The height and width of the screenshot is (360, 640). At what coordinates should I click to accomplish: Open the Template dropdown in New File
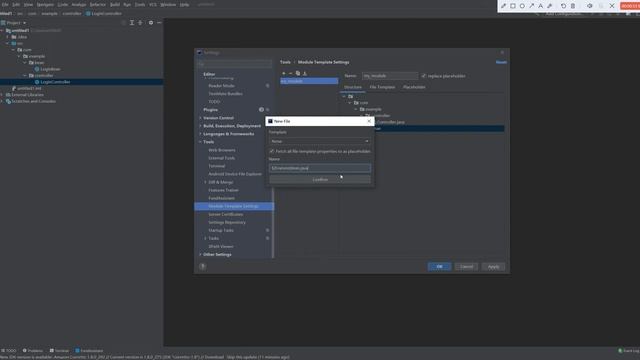coord(320,141)
